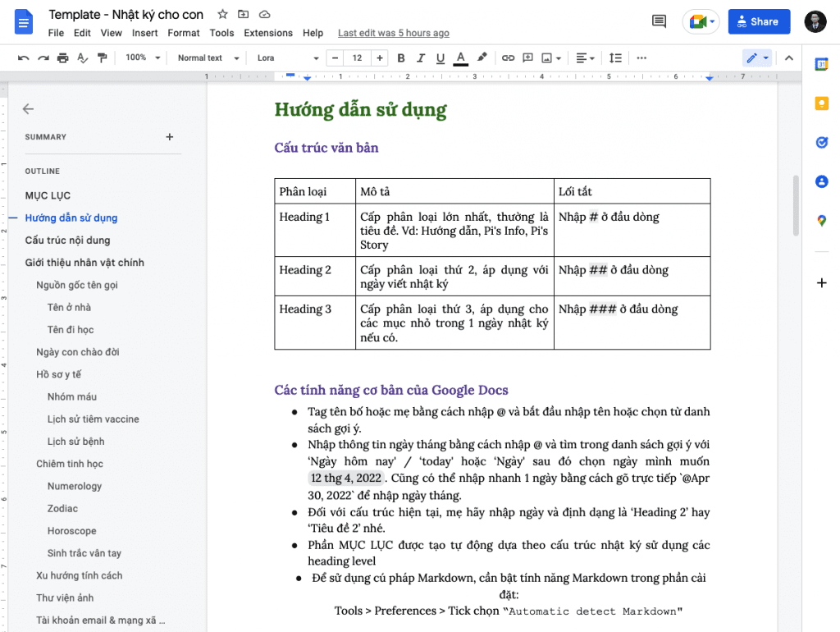Open Google Tasks from the side panel
840x632 pixels.
pos(822,142)
